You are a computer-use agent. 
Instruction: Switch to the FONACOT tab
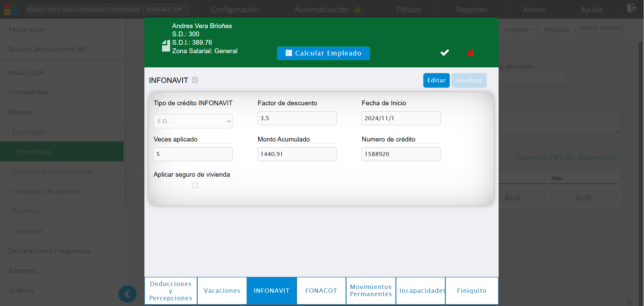point(321,291)
